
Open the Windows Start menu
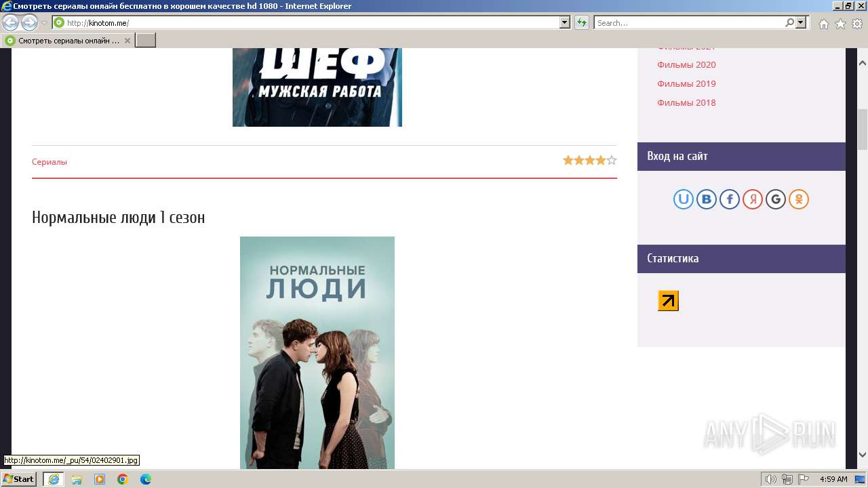click(19, 479)
